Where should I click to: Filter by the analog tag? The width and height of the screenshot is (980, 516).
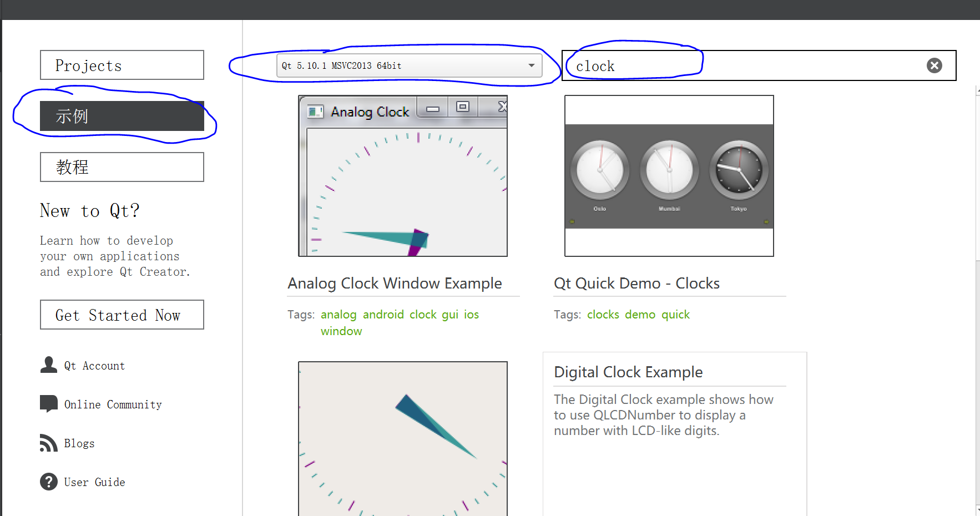click(339, 315)
